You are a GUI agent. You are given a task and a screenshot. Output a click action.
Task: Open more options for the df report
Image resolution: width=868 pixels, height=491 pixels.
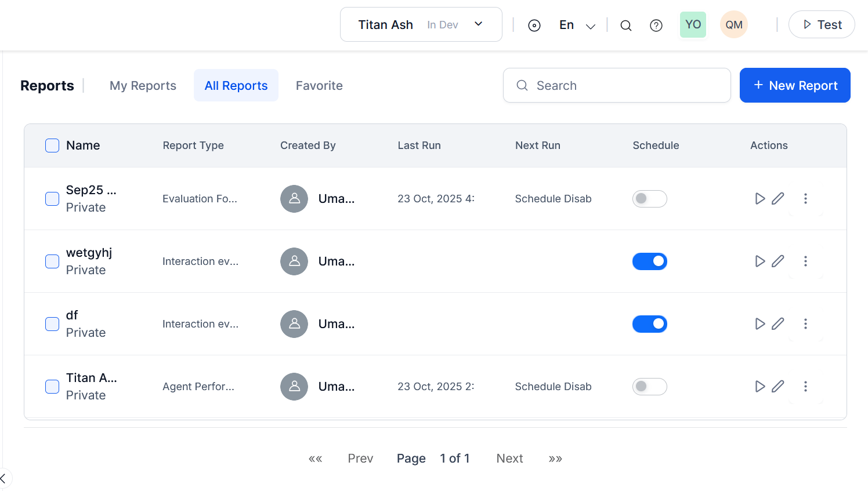805,324
